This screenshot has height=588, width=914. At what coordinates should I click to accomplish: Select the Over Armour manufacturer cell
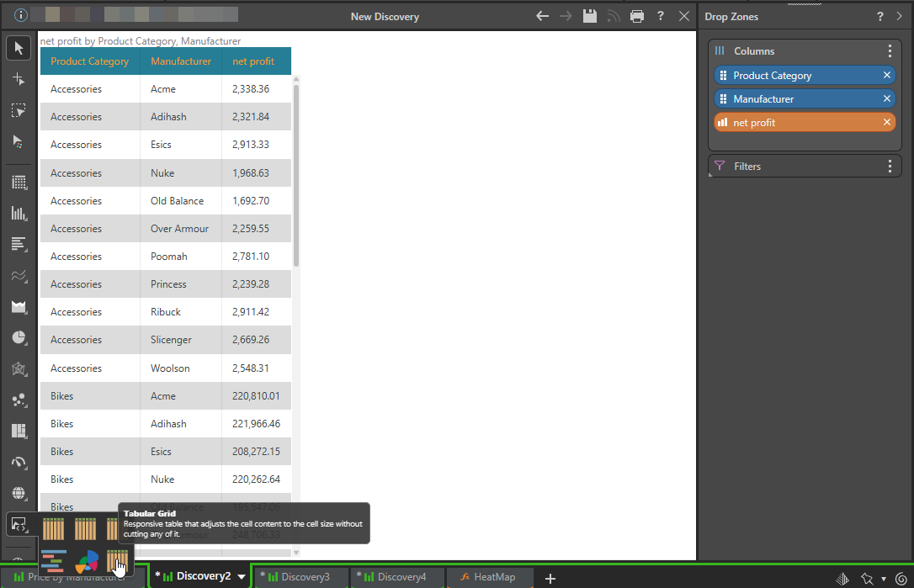(181, 229)
